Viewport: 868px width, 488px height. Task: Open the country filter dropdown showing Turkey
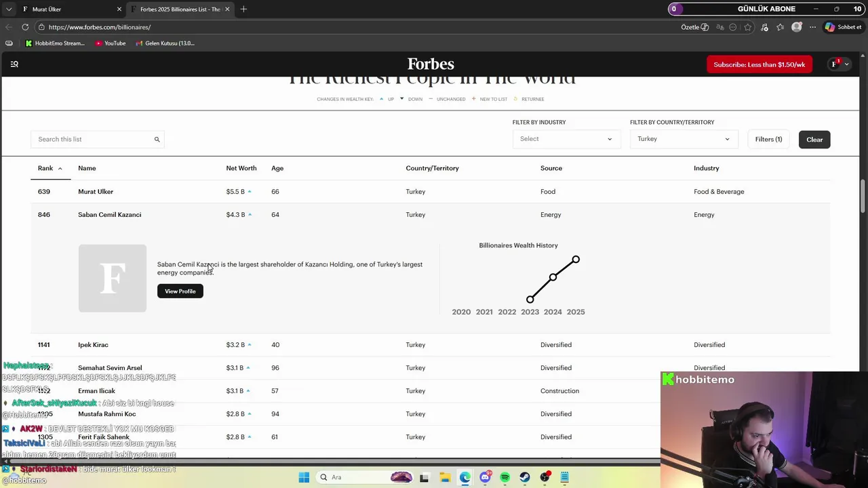(x=684, y=139)
